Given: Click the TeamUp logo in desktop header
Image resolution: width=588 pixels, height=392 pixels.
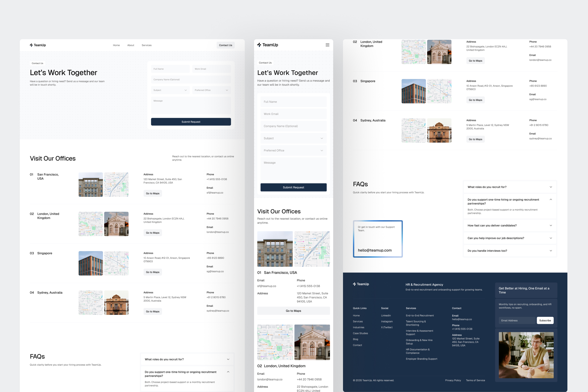Looking at the screenshot, I should [38, 45].
